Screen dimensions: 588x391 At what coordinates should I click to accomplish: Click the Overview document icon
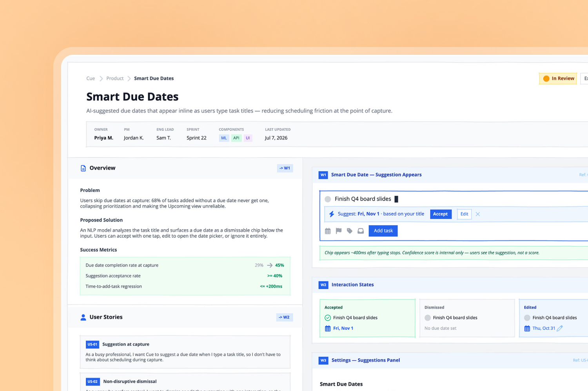click(x=83, y=168)
